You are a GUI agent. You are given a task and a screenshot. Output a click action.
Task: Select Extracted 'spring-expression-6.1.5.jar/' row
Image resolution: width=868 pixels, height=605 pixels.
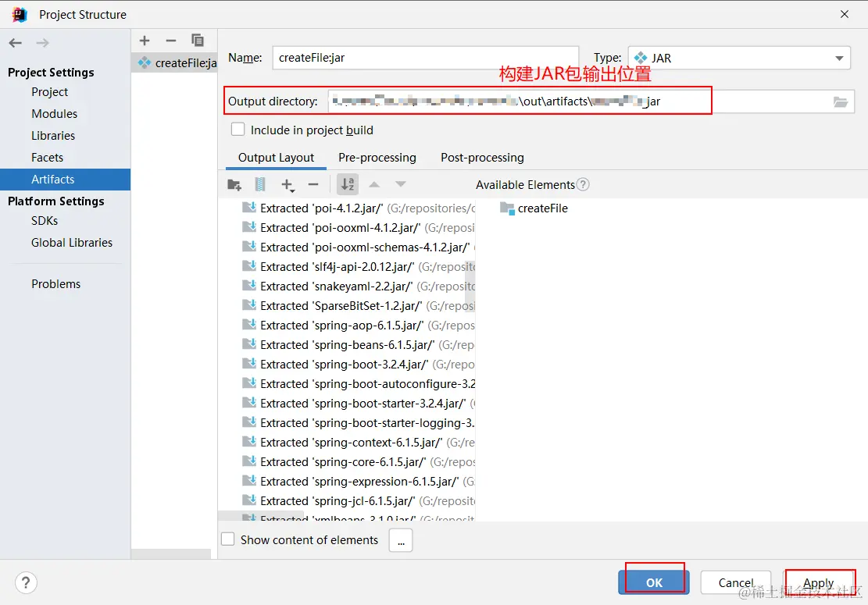[359, 482]
